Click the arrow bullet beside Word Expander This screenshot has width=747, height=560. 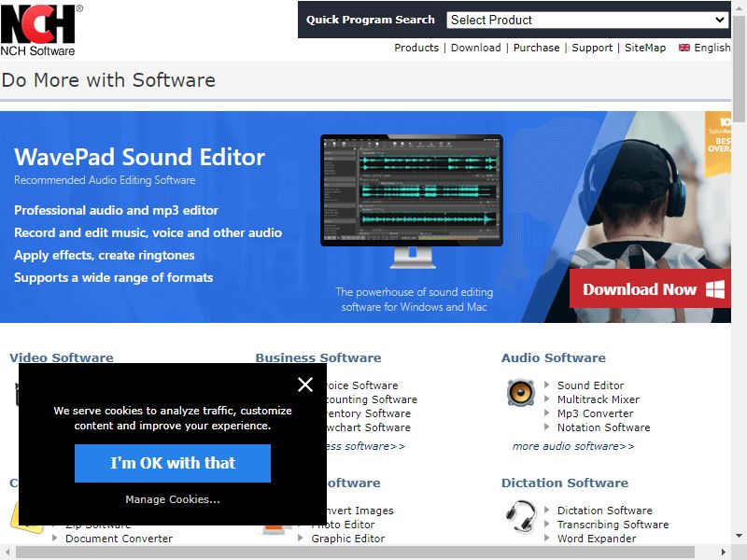[x=546, y=539]
